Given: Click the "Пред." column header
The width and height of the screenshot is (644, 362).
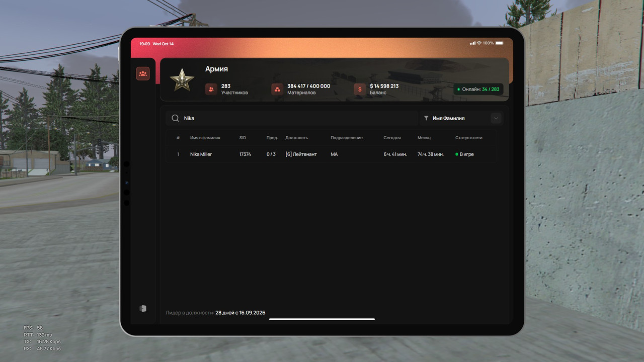Looking at the screenshot, I should point(272,138).
